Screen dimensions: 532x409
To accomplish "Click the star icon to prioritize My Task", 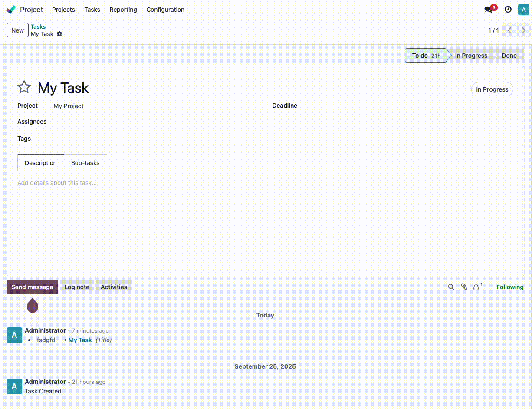I will click(24, 87).
